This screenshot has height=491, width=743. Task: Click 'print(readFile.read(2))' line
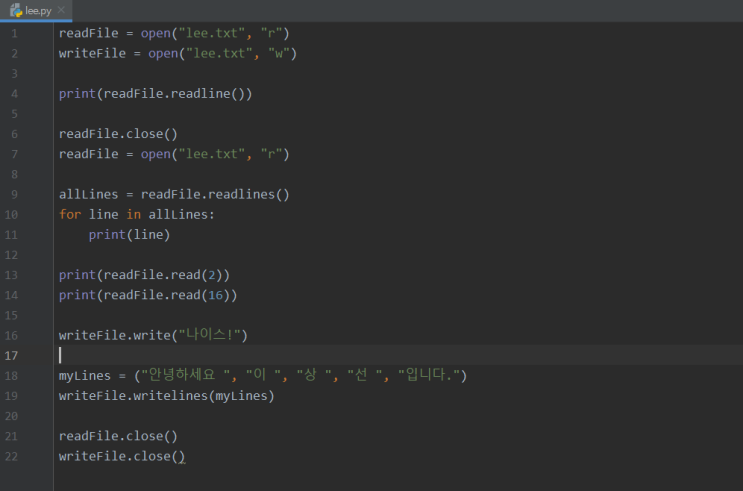pos(144,275)
